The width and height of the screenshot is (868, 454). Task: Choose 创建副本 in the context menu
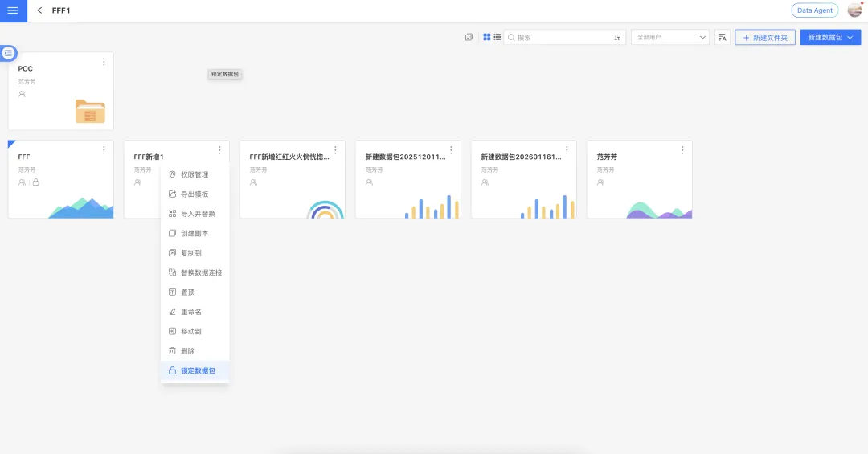[194, 234]
